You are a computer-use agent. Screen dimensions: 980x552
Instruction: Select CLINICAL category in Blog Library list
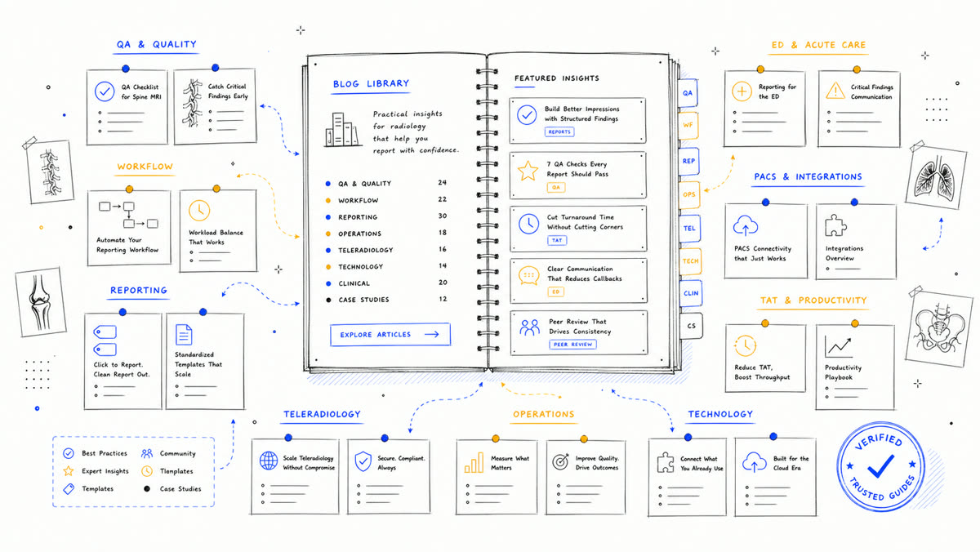386,283
